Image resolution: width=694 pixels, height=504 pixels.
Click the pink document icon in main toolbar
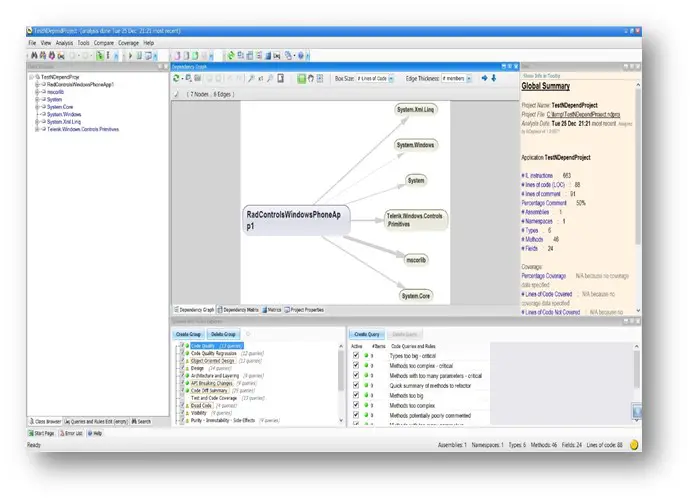pos(177,56)
